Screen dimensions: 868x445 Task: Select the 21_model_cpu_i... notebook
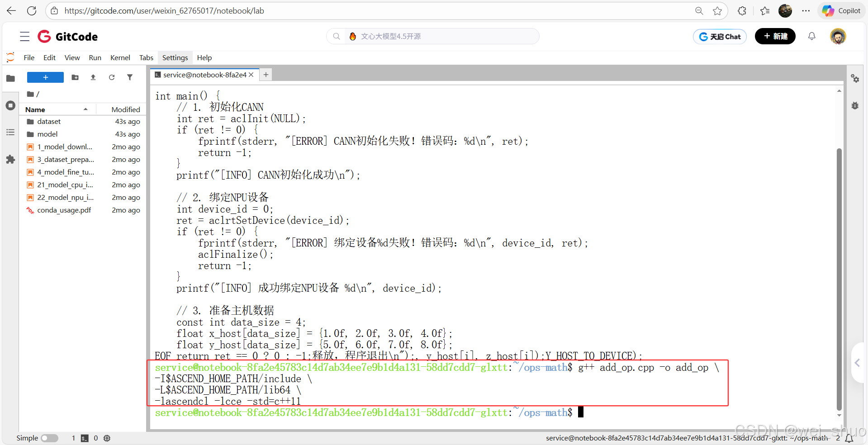point(83,185)
